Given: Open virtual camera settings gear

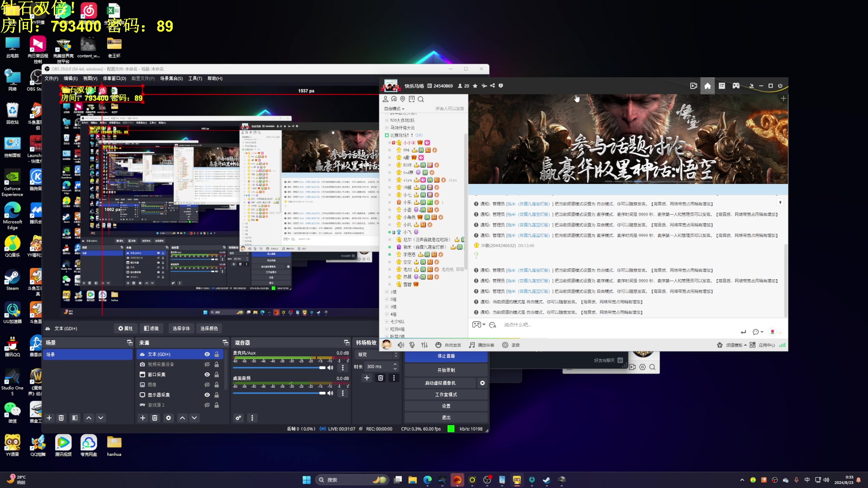Looking at the screenshot, I should [x=482, y=383].
